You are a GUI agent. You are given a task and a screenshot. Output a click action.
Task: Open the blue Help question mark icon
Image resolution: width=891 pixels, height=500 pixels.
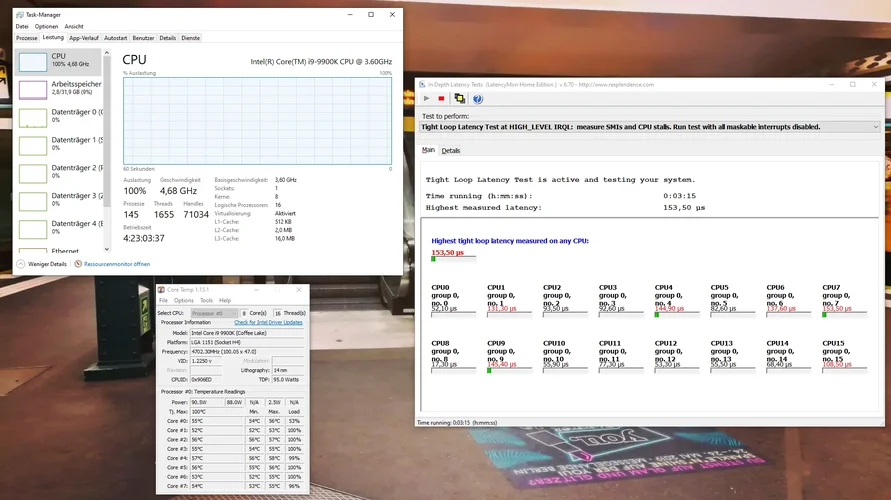point(478,99)
